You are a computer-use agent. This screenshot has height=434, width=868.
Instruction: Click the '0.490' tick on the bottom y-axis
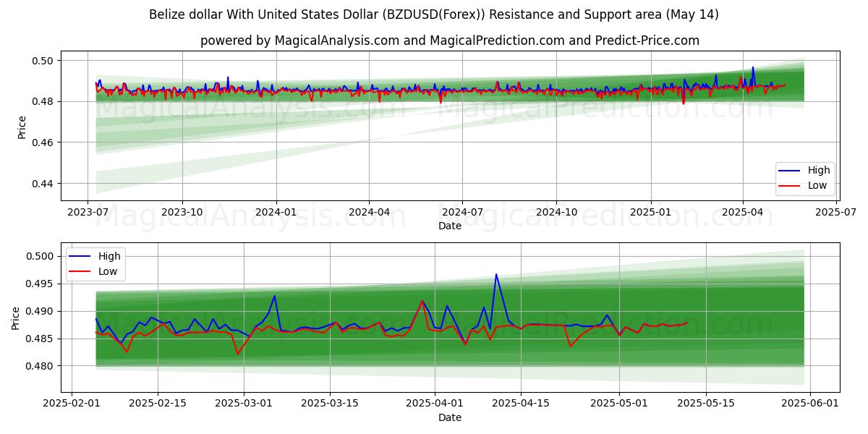42,312
